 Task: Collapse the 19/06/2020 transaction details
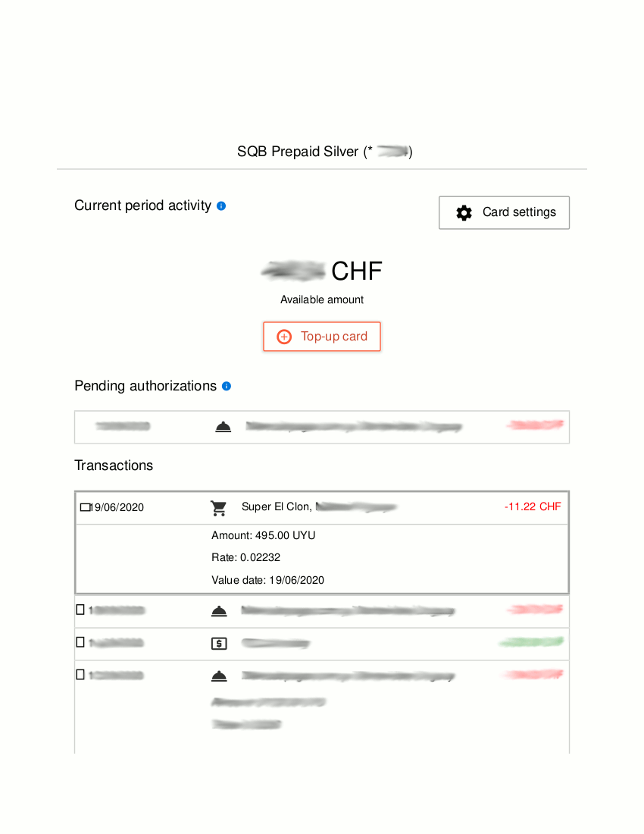pos(85,507)
